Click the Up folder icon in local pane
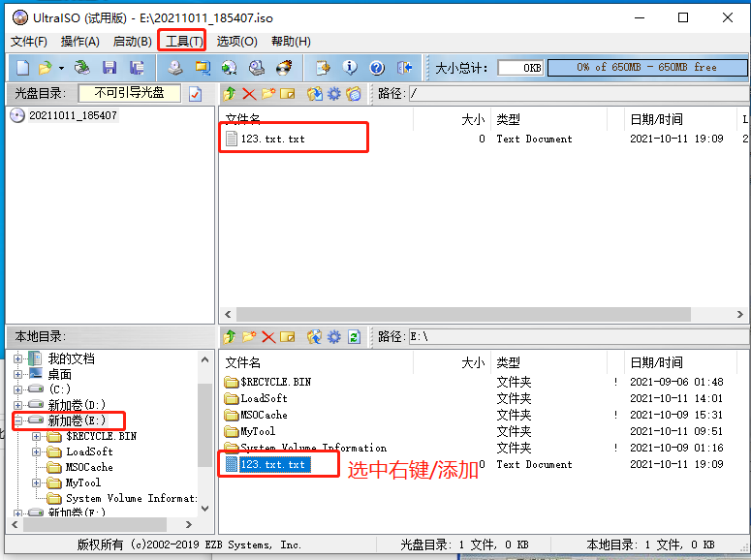The height and width of the screenshot is (560, 751). point(230,337)
